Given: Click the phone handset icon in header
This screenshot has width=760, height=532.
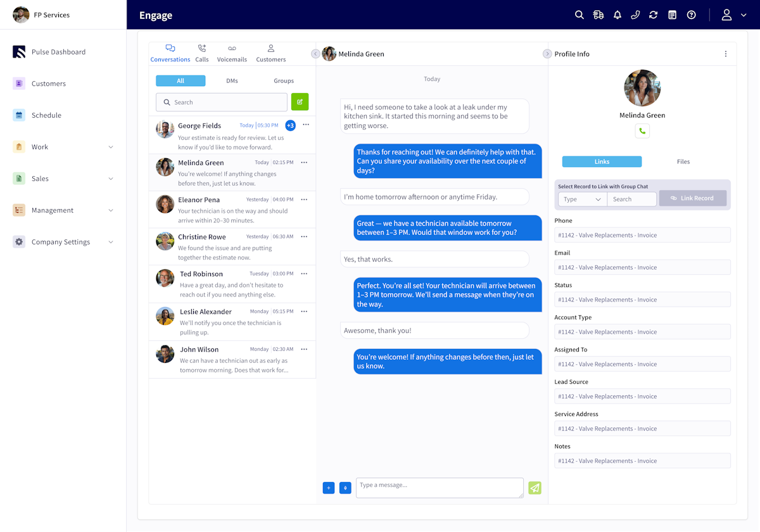Looking at the screenshot, I should 635,15.
